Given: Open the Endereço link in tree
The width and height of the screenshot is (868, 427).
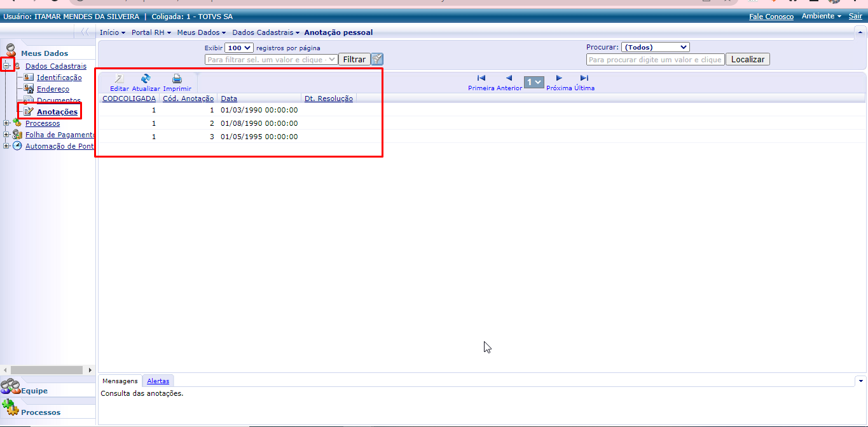Looking at the screenshot, I should (x=53, y=89).
